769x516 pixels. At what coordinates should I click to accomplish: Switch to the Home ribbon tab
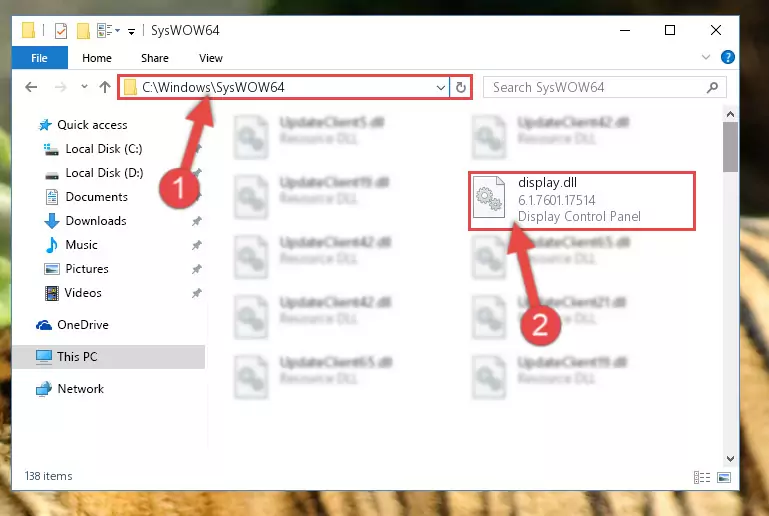[97, 58]
